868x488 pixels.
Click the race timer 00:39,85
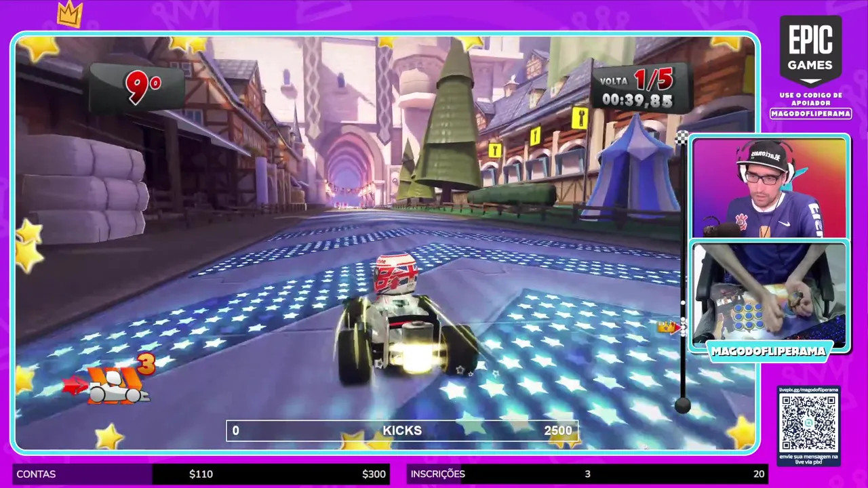[637, 101]
